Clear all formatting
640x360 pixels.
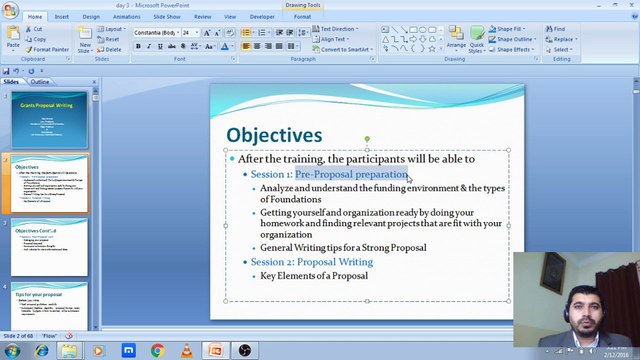230,33
